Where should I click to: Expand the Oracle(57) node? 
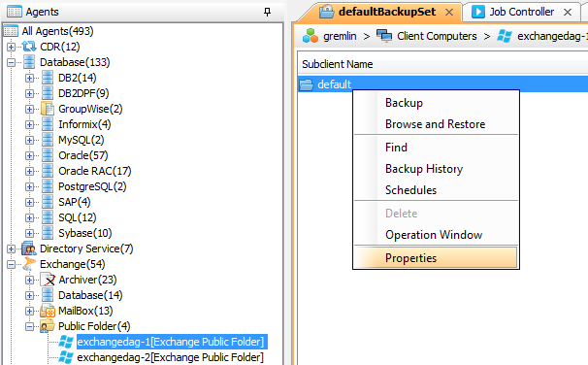(30, 155)
